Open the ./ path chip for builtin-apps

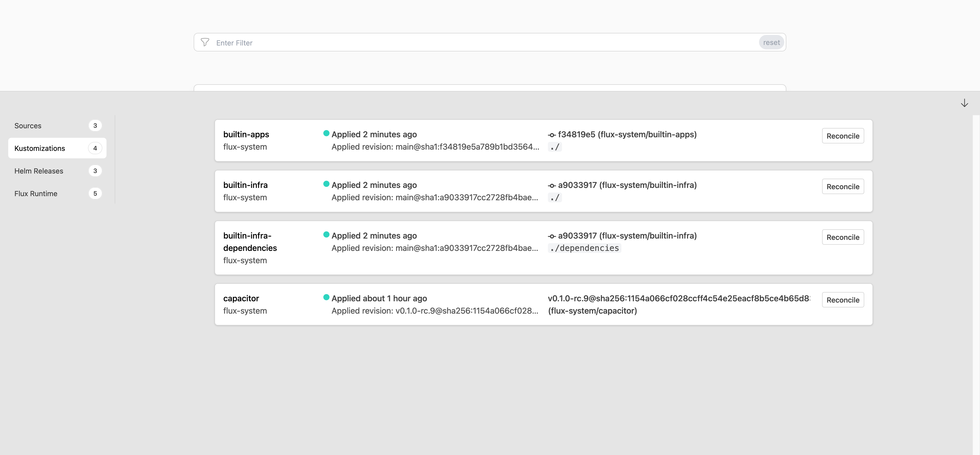pyautogui.click(x=555, y=147)
